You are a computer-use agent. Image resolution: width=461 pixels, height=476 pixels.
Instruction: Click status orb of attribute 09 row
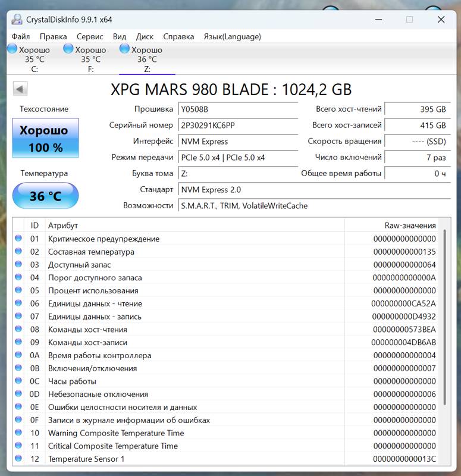tap(18, 342)
